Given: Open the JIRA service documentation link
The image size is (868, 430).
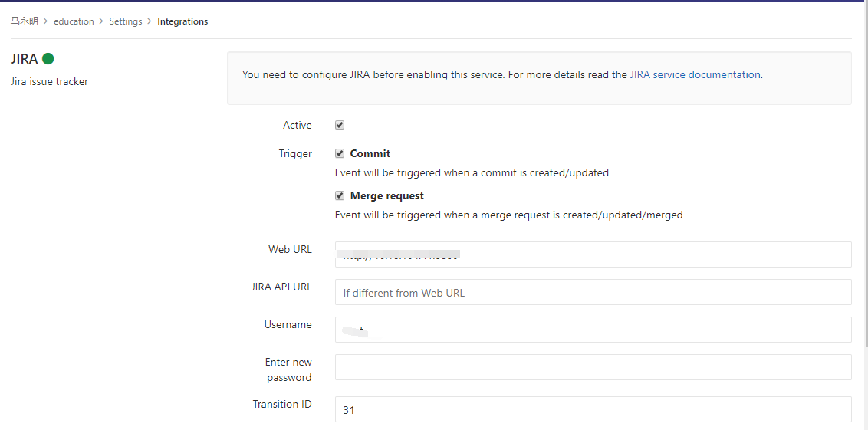Looking at the screenshot, I should tap(695, 74).
